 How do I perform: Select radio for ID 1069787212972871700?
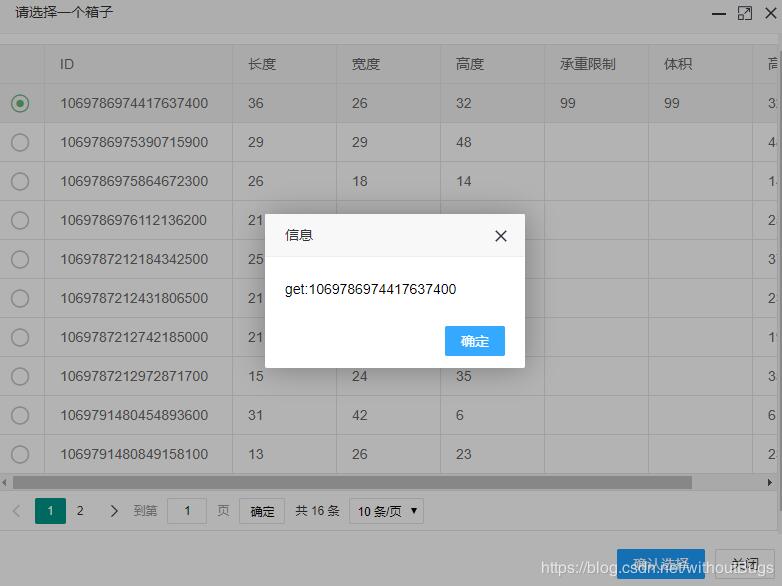coord(20,376)
